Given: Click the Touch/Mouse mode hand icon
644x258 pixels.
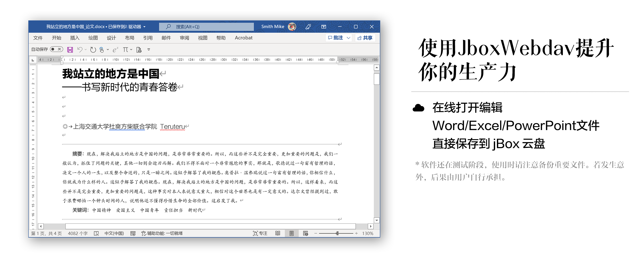Looking at the screenshot, I should [102, 50].
